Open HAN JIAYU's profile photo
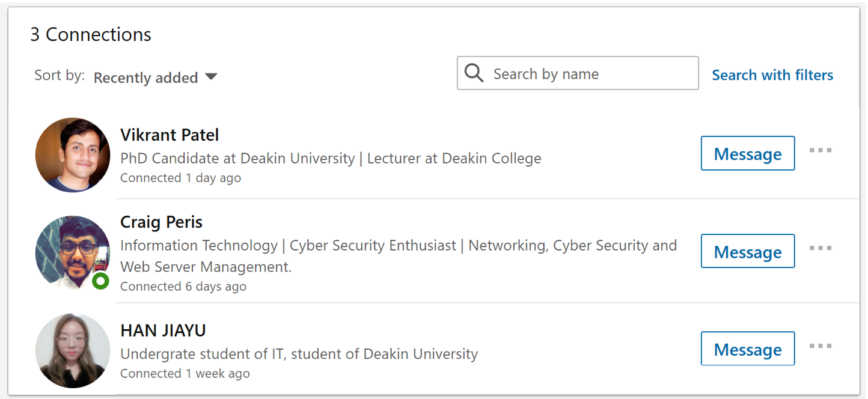868x399 pixels. pyautogui.click(x=73, y=350)
